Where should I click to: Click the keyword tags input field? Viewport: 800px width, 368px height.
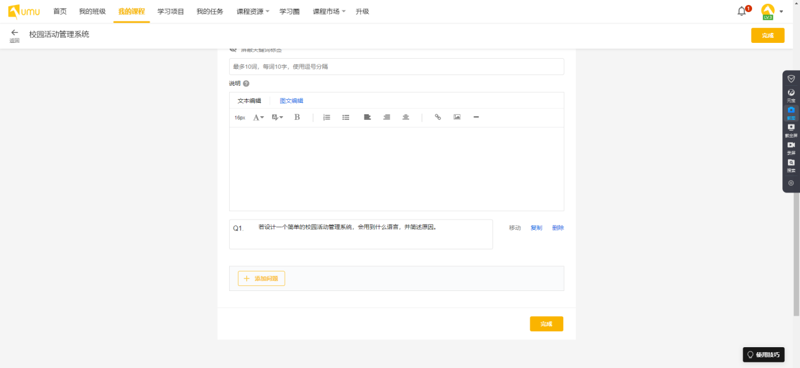tap(396, 66)
